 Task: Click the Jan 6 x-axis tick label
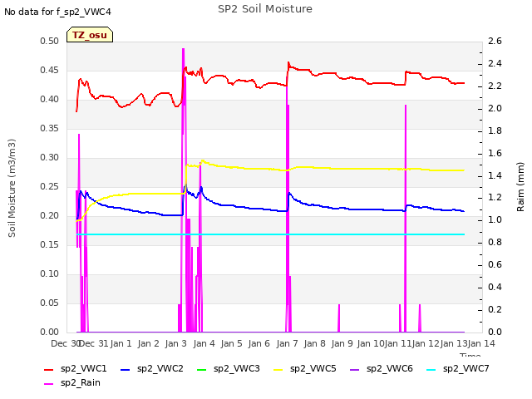click(259, 343)
